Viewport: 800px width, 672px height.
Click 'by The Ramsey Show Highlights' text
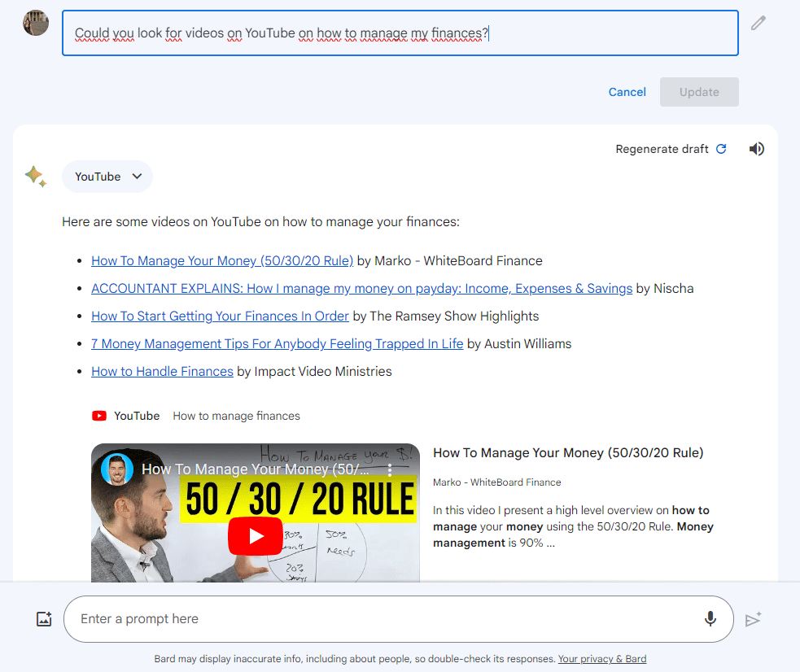coord(445,316)
